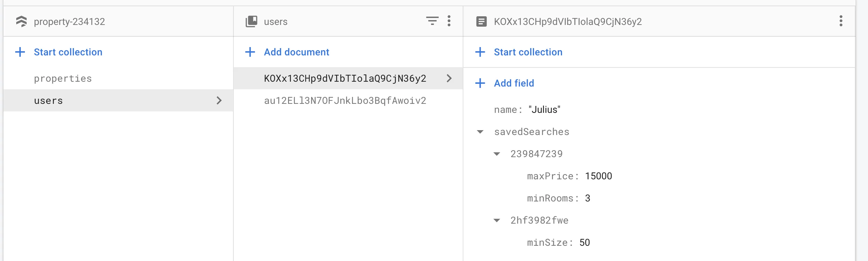Open the filter icon for users collection
Screen dimensions: 868x261
point(432,21)
